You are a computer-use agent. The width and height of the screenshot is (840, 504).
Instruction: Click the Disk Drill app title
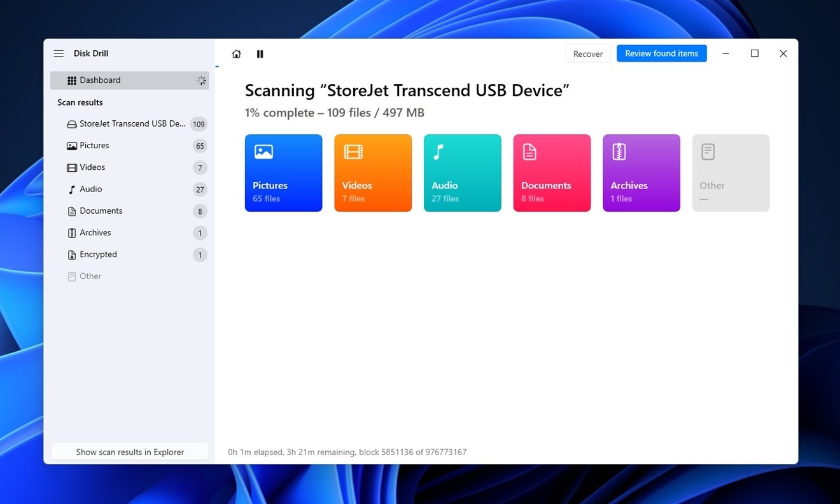click(91, 53)
